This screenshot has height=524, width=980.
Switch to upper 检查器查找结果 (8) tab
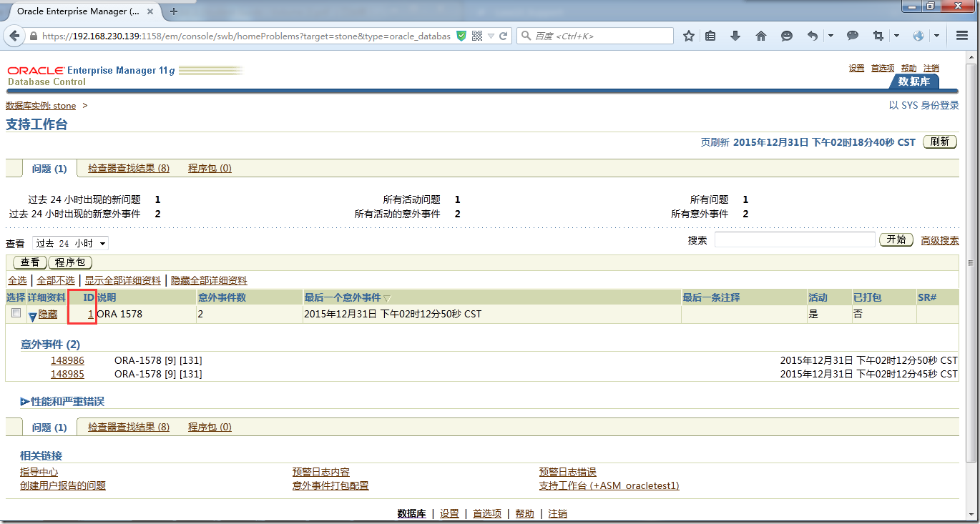129,169
